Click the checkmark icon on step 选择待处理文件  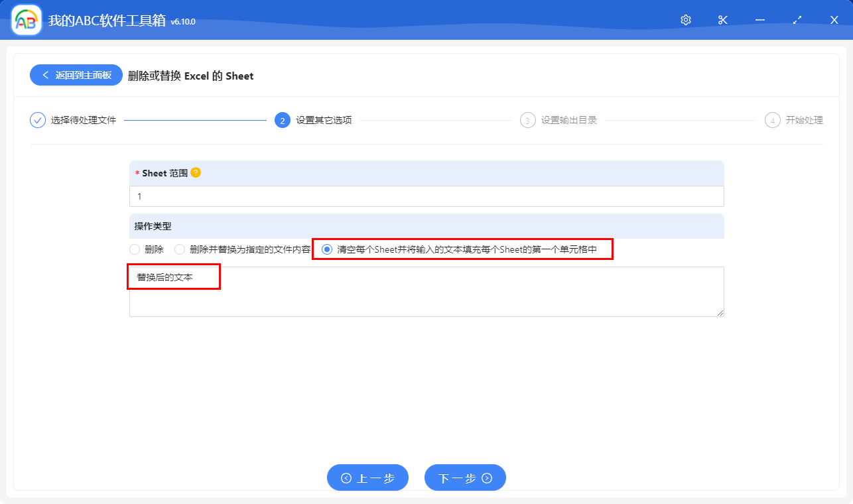tap(37, 120)
